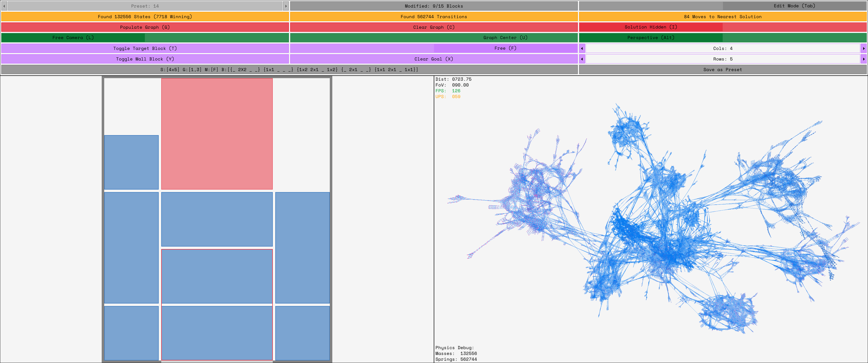Click Toggle Wall Block button

[x=145, y=59]
